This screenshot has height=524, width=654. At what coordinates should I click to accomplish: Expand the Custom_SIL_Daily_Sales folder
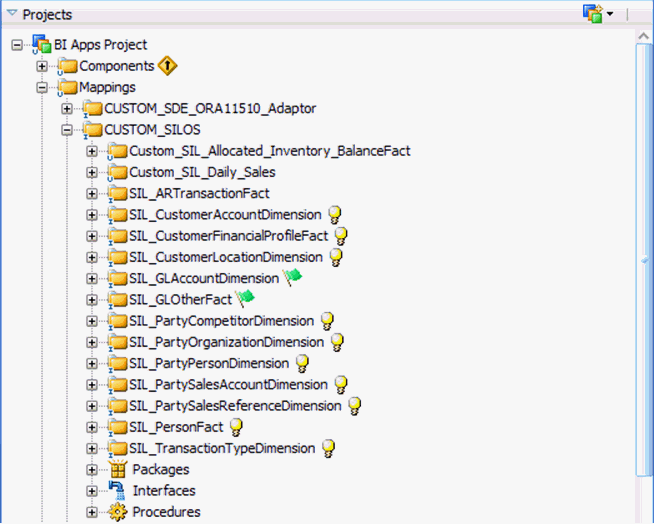click(92, 173)
